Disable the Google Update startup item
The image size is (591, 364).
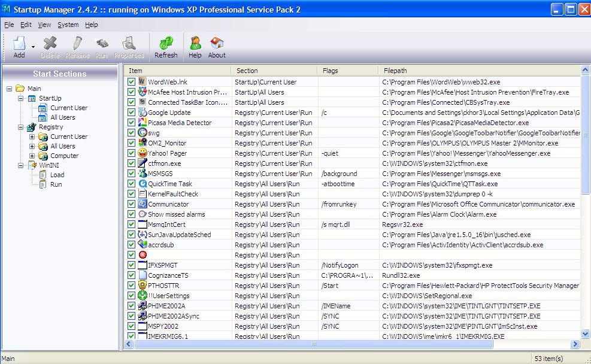point(131,112)
